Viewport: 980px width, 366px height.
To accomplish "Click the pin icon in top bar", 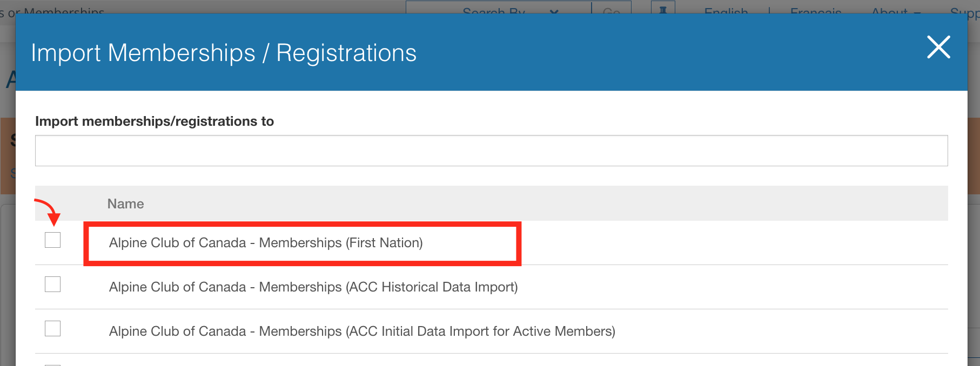I will coord(663,9).
